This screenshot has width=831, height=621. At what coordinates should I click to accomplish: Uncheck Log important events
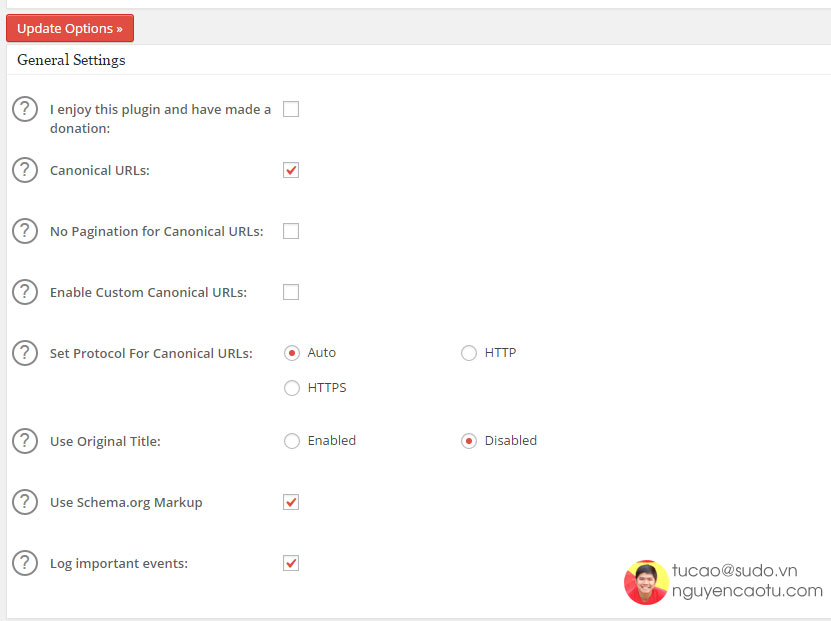pyautogui.click(x=291, y=563)
